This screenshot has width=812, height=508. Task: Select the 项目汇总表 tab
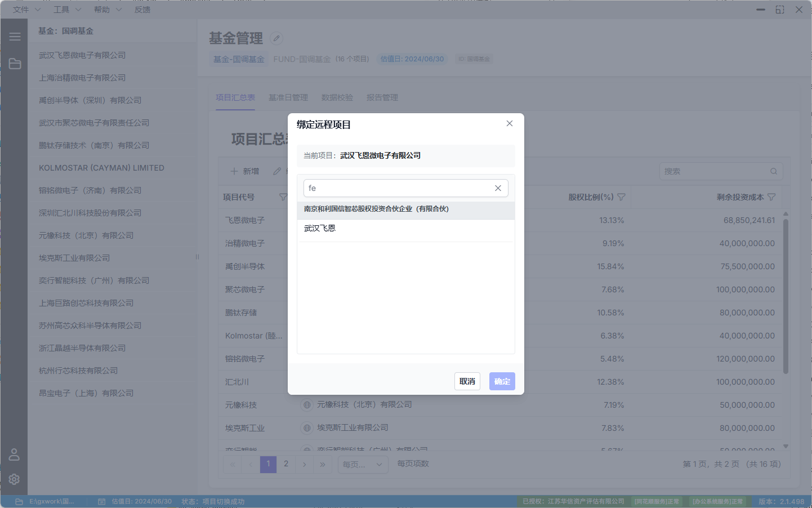pos(235,97)
